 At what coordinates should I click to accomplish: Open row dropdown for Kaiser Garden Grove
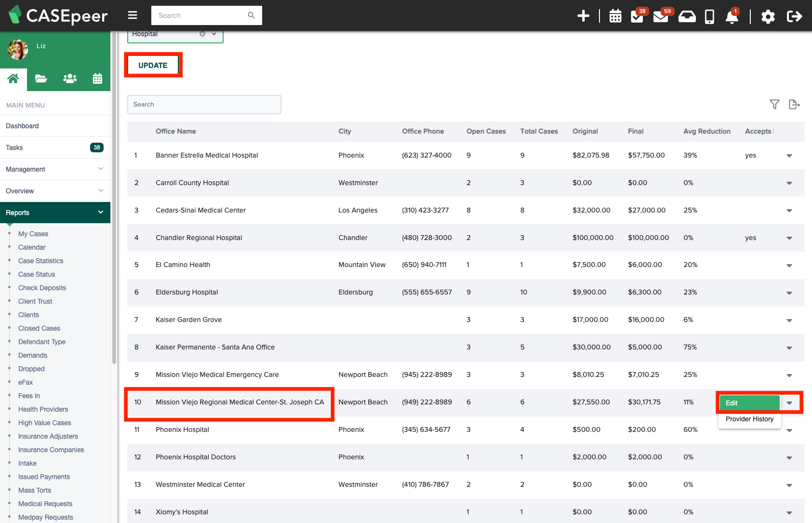click(789, 321)
